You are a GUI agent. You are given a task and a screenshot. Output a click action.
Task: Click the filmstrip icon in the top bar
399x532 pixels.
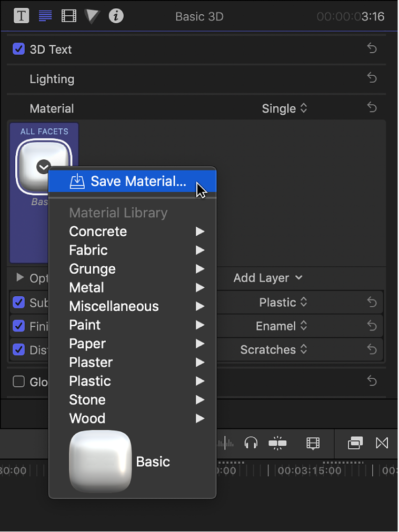click(68, 16)
